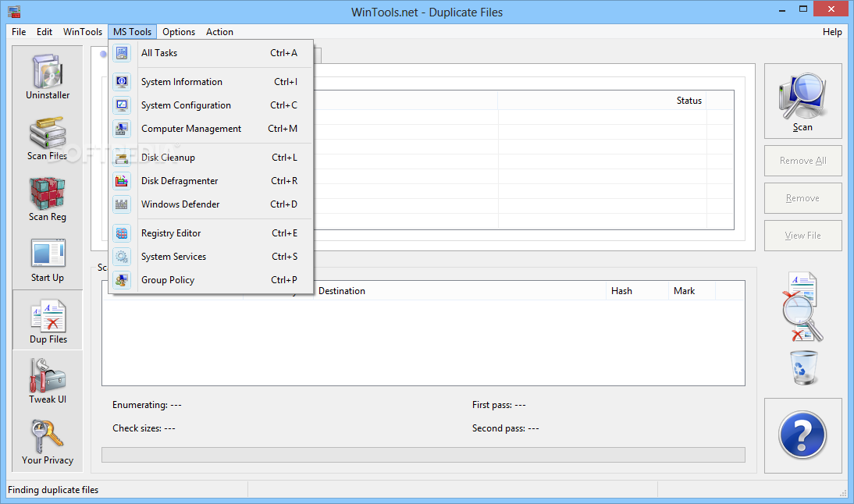Open the WinTools menu
The width and height of the screenshot is (854, 504).
pos(82,31)
